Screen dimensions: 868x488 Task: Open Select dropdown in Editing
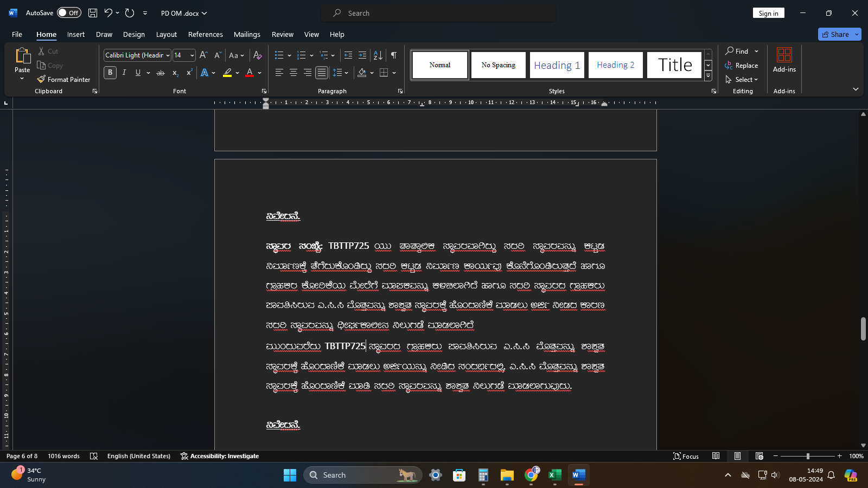pyautogui.click(x=742, y=79)
